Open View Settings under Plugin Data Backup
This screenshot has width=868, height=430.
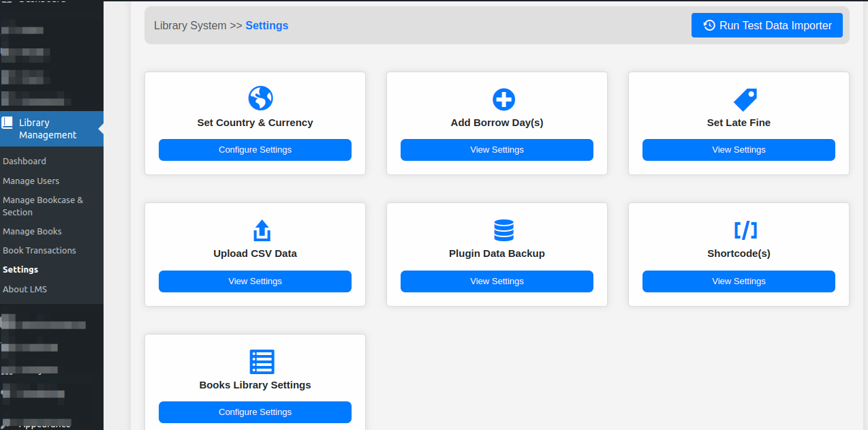pyautogui.click(x=497, y=281)
